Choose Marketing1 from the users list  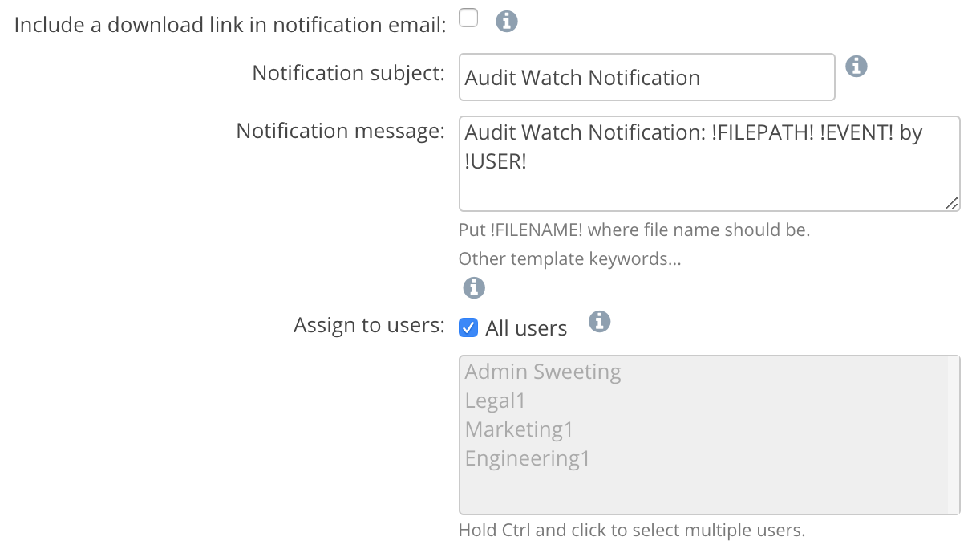point(519,429)
